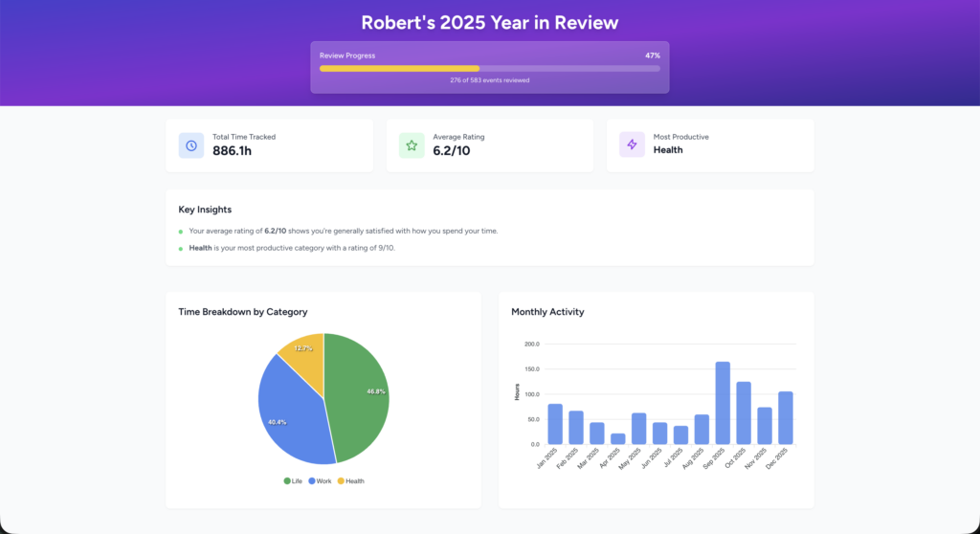Select the green Life pie slice
980x534 pixels.
point(360,397)
